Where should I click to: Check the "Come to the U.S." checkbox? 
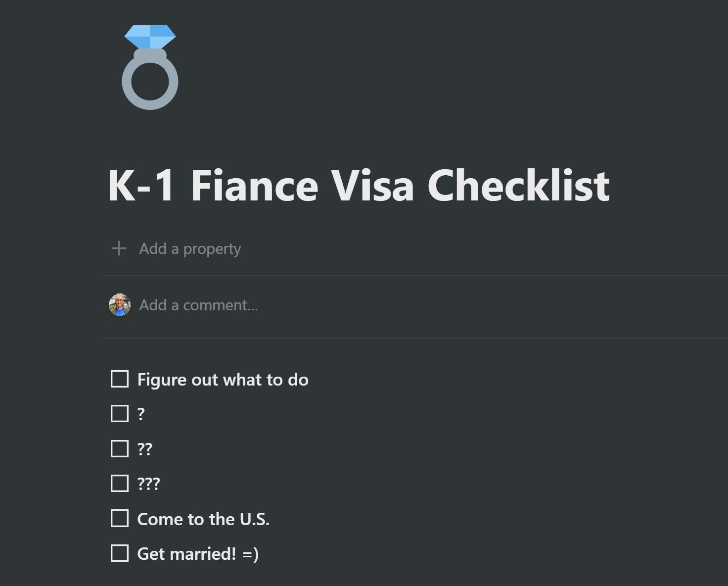119,519
